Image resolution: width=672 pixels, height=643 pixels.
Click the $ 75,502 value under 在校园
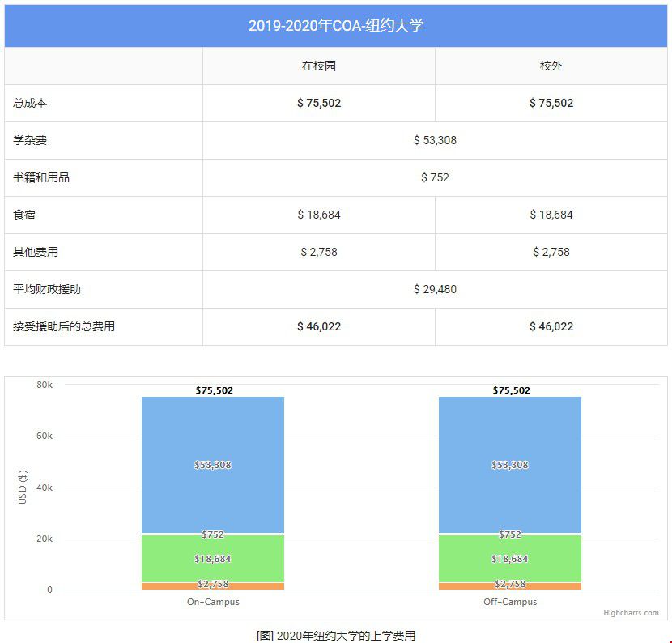pos(319,103)
